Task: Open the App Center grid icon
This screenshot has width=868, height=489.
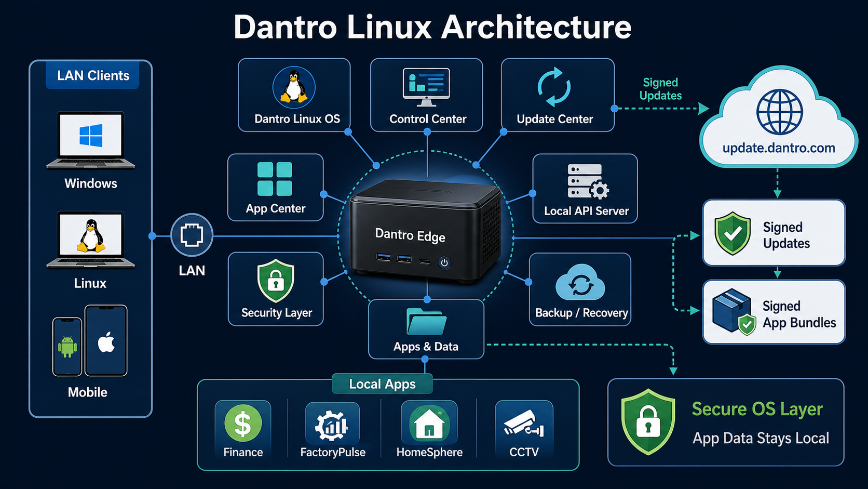Action: 275,179
